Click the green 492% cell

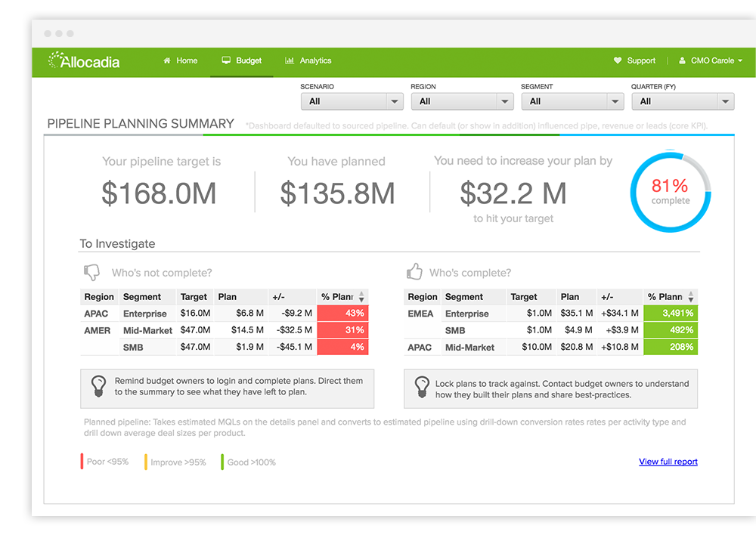pos(671,330)
